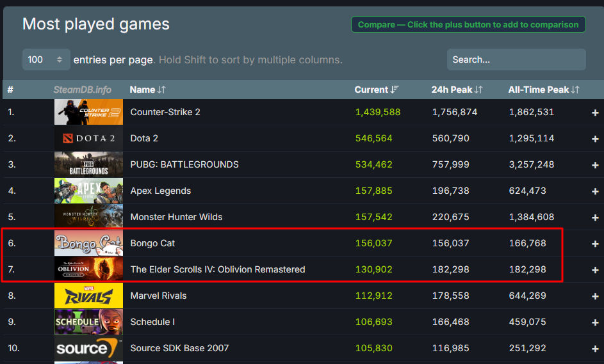Select all-time peak value 3,257,248
Screen dimensions: 604x364
532,164
